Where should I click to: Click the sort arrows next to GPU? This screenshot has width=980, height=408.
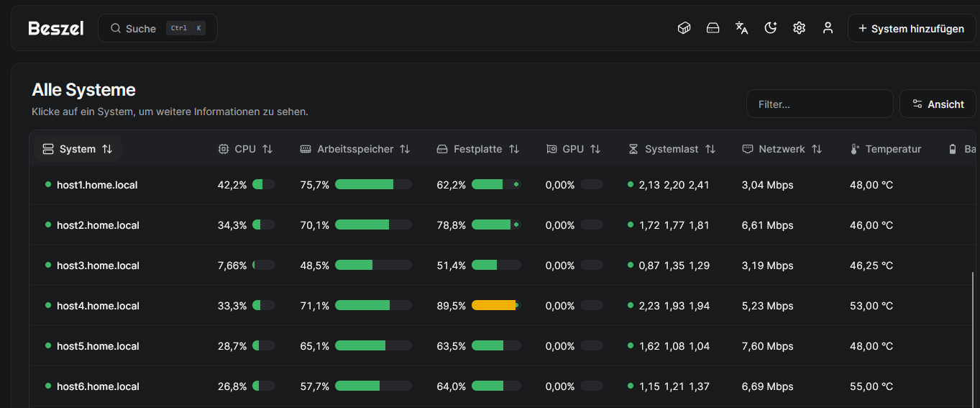(595, 149)
